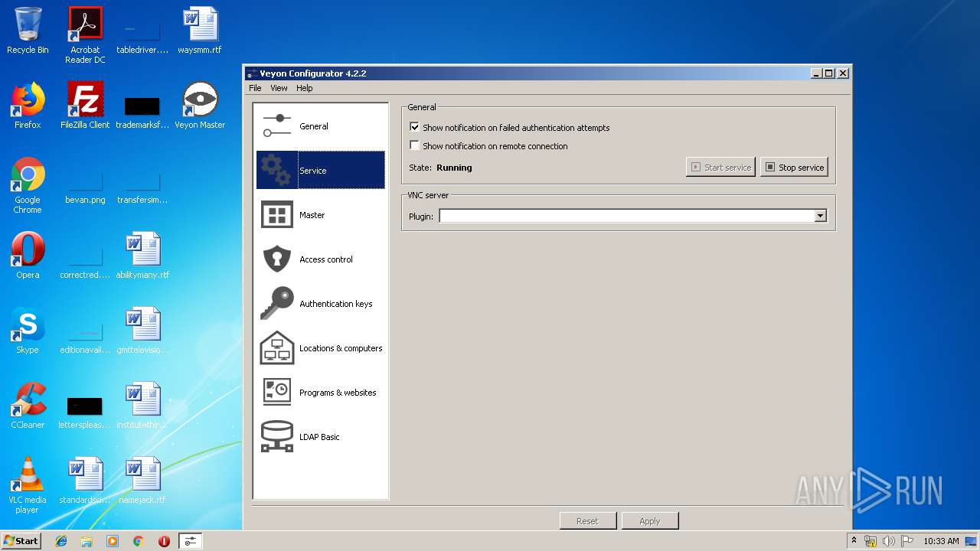Open namejack.rtf document

coord(142,481)
